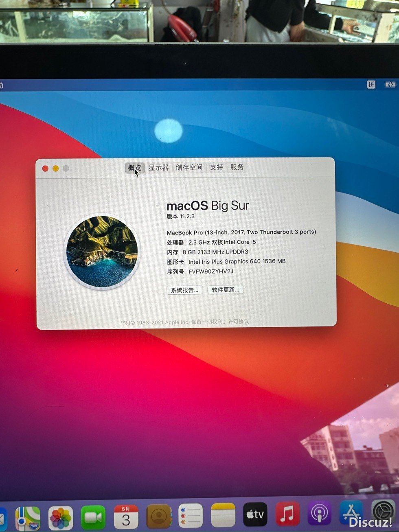Minimize the About window with yellow button
Image resolution: width=399 pixels, height=532 pixels.
(55, 169)
